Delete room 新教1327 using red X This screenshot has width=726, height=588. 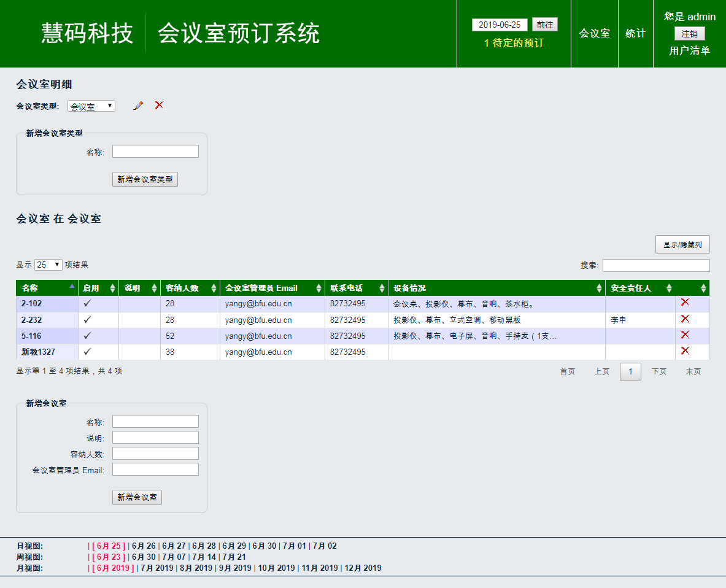[685, 350]
